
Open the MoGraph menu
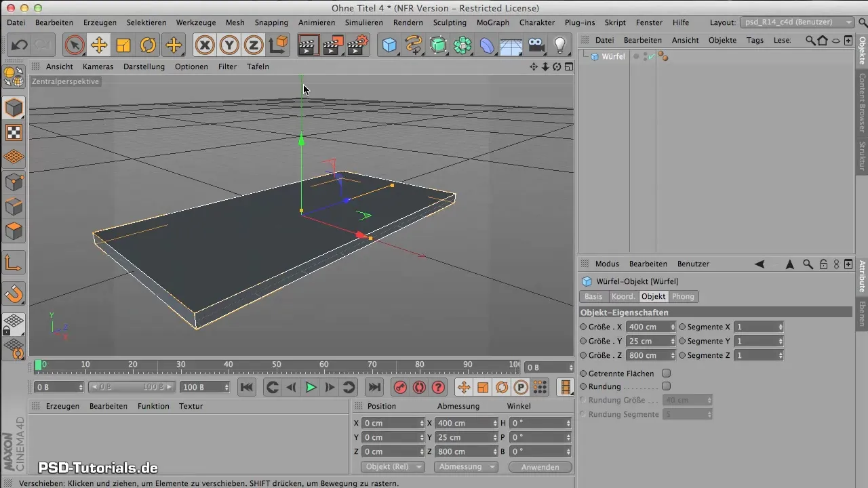(x=493, y=22)
